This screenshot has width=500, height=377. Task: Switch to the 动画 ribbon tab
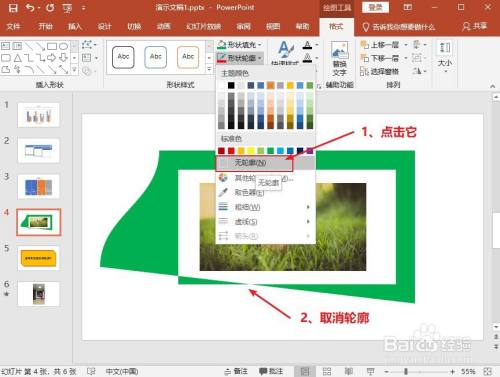tap(164, 26)
